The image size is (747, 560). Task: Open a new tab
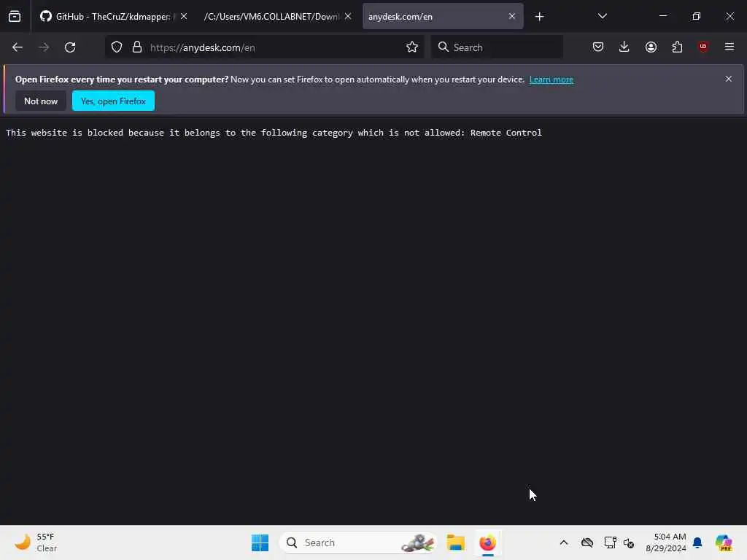pyautogui.click(x=539, y=17)
